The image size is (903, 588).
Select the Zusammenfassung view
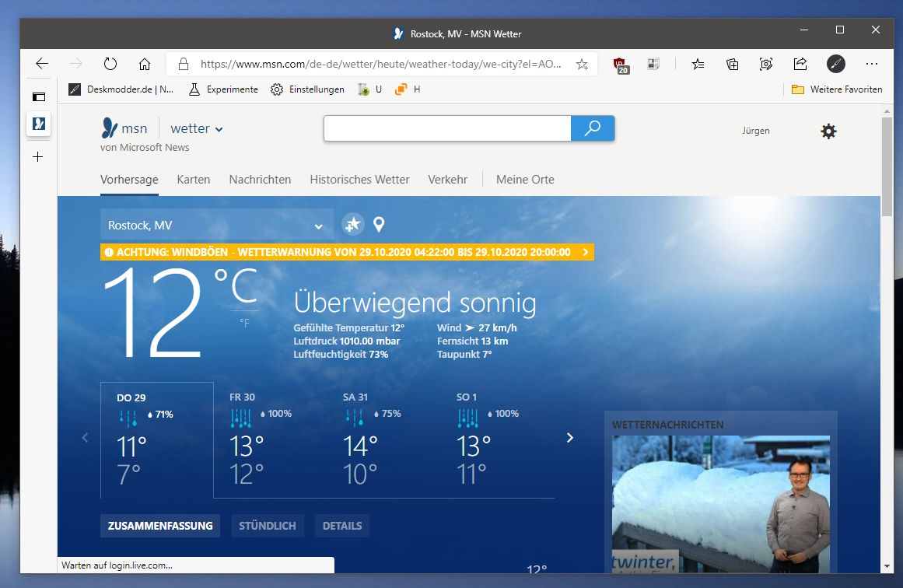(160, 526)
